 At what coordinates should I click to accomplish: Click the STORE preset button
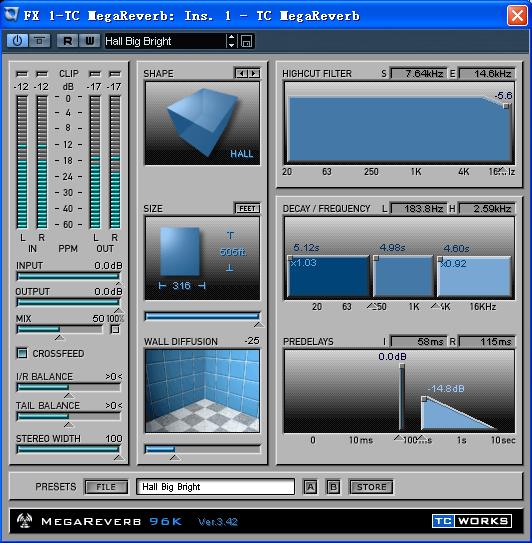[371, 487]
